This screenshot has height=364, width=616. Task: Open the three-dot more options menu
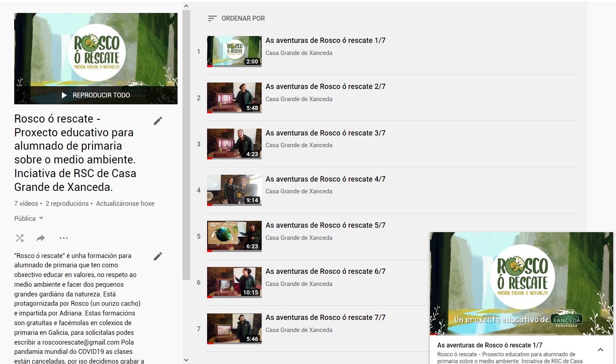tap(64, 238)
